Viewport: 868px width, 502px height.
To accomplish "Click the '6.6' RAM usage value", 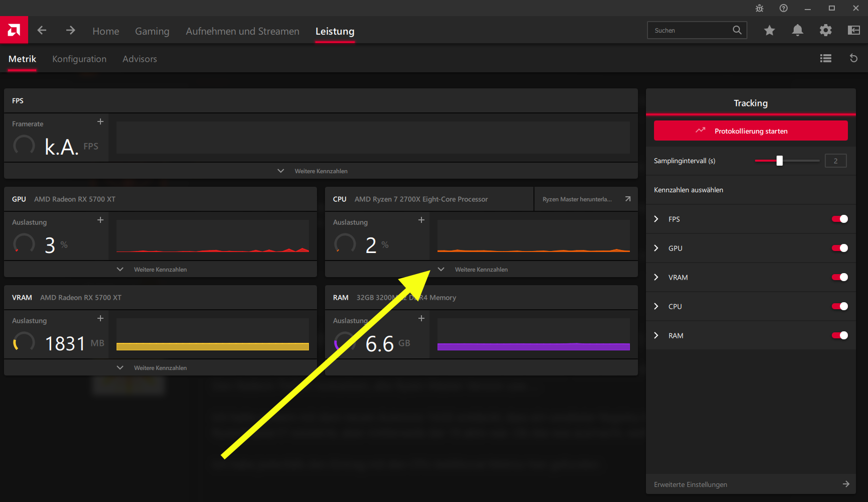I will coord(380,343).
